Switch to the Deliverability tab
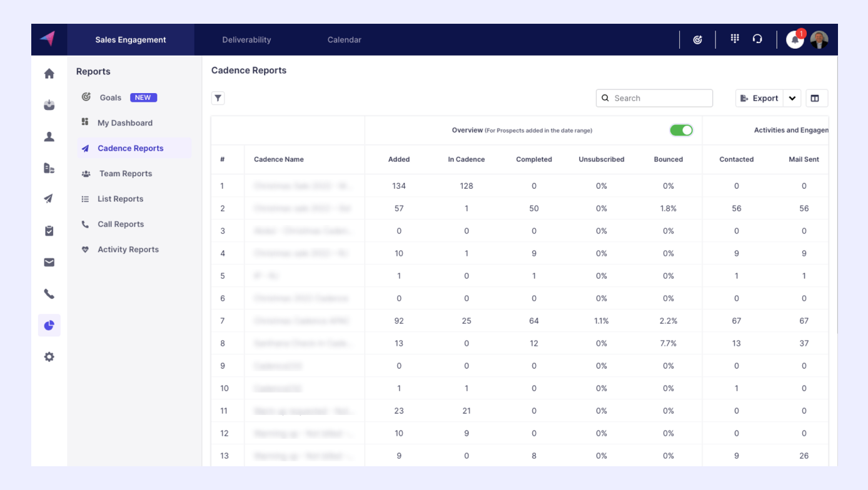This screenshot has height=490, width=868. [x=246, y=39]
